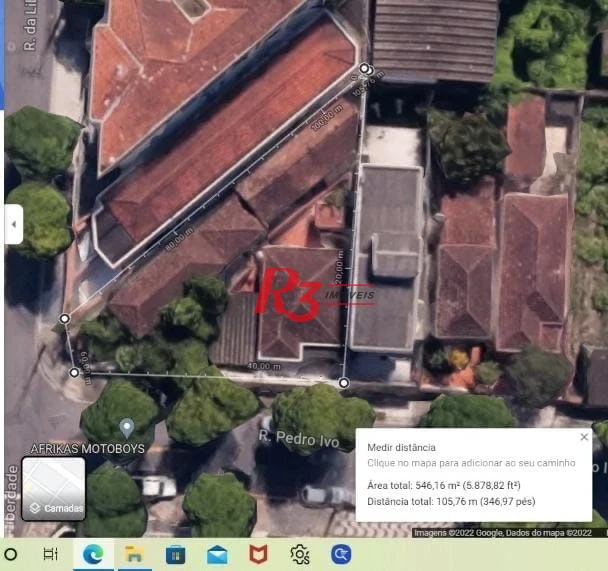
Task: Open the blue magnifier app in the taskbar
Action: (x=341, y=554)
